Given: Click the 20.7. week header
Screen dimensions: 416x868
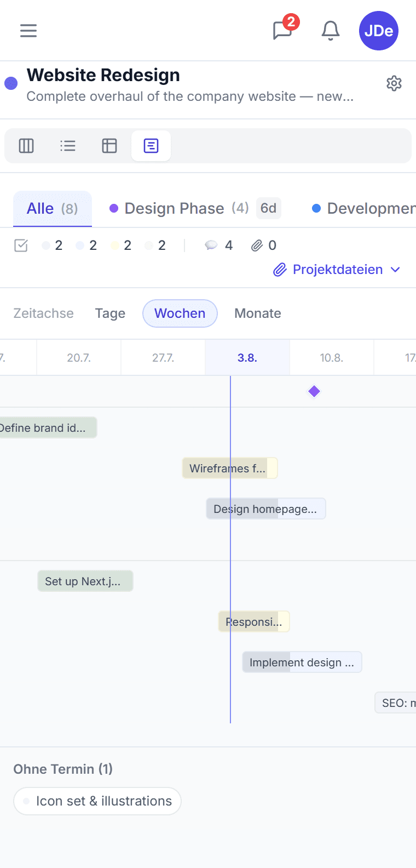Looking at the screenshot, I should (x=79, y=358).
